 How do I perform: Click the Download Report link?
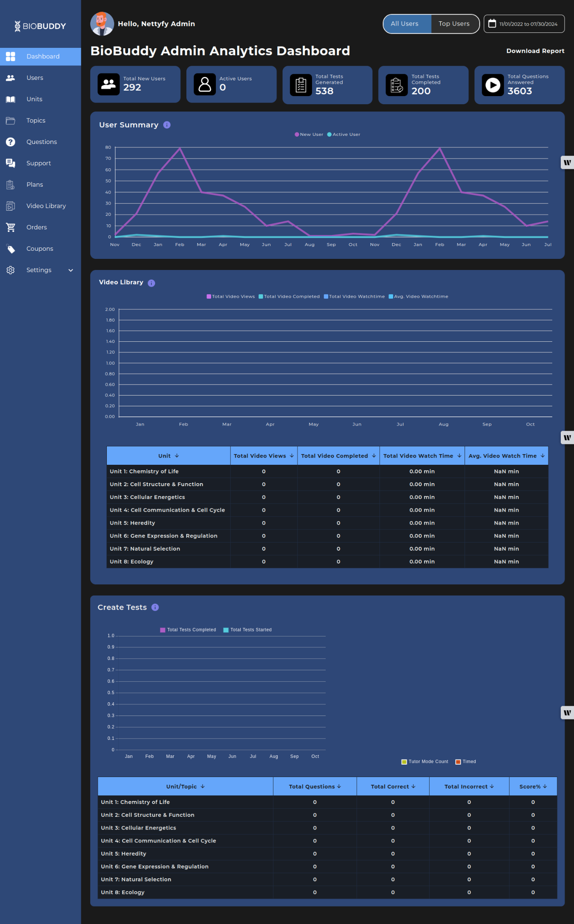(535, 51)
